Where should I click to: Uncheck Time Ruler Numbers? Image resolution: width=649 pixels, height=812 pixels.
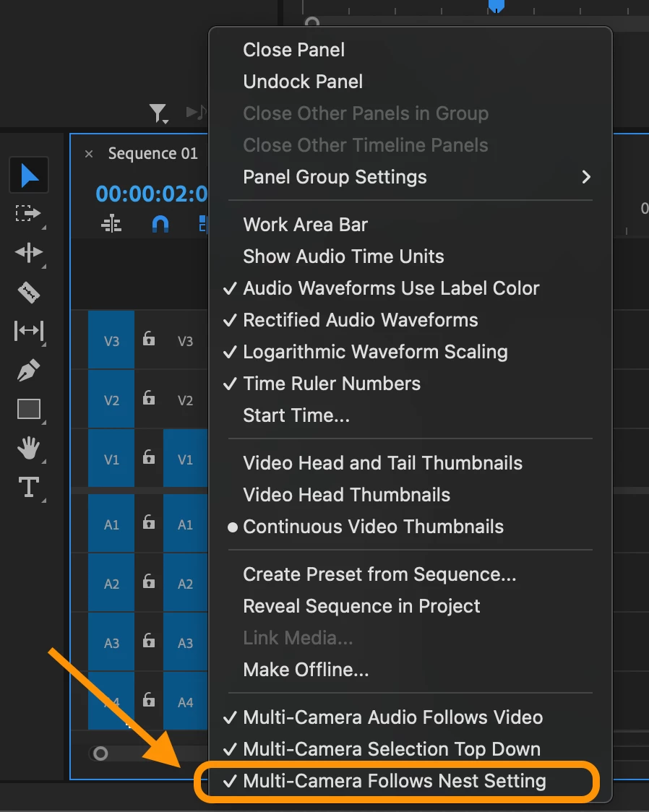click(411, 384)
